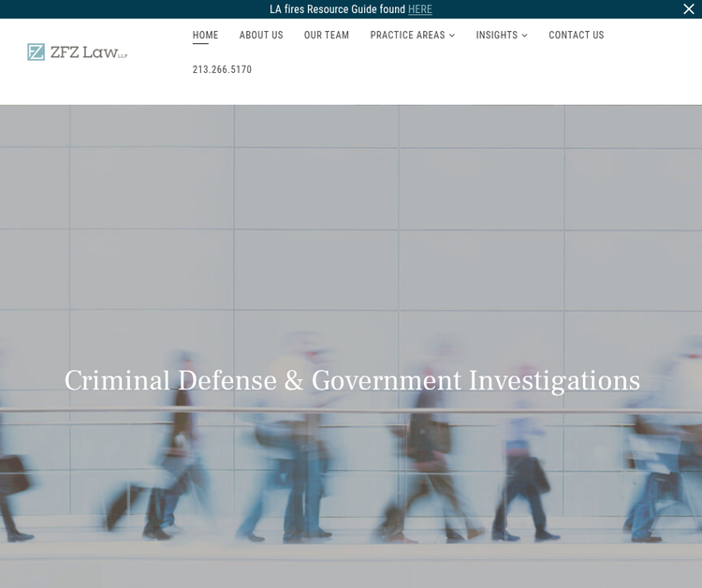Expand the chevron next to Insights
The width and height of the screenshot is (702, 588).
525,36
